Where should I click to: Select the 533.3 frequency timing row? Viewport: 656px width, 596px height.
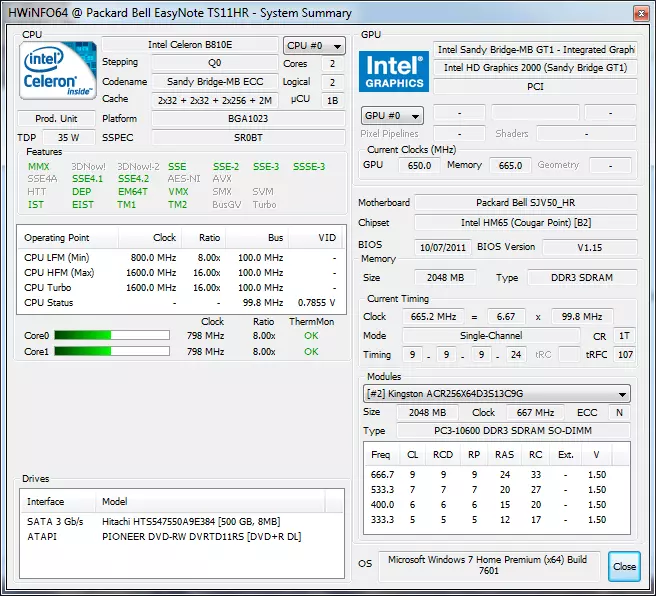tap(497, 490)
